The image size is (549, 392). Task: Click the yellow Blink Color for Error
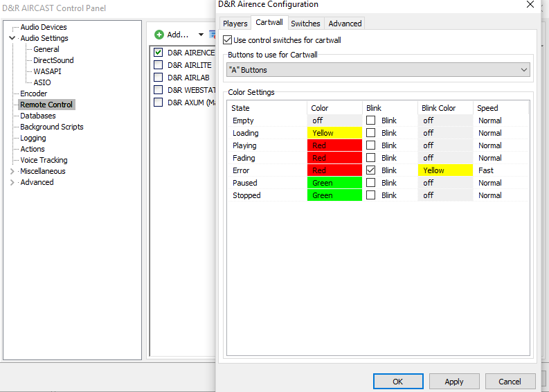pos(446,170)
